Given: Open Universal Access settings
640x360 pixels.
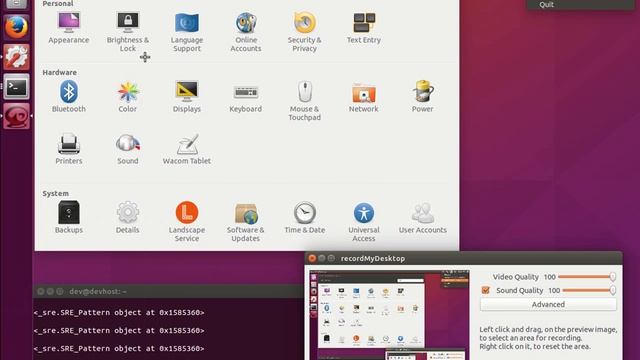Looking at the screenshot, I should coord(364,221).
